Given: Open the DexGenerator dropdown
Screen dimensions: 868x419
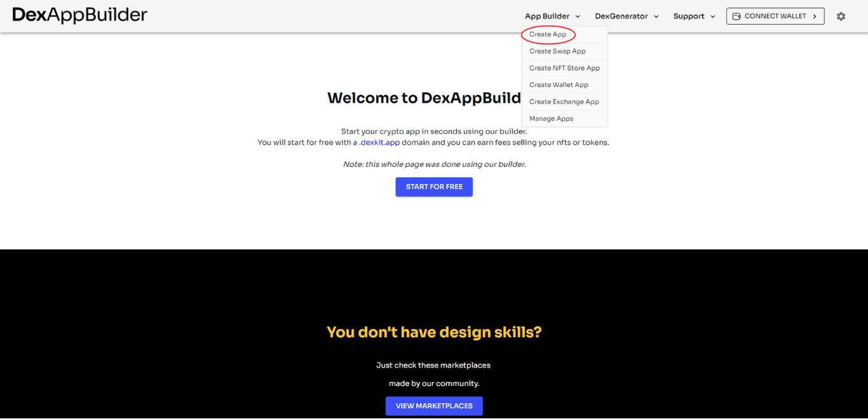Looking at the screenshot, I should pos(626,16).
